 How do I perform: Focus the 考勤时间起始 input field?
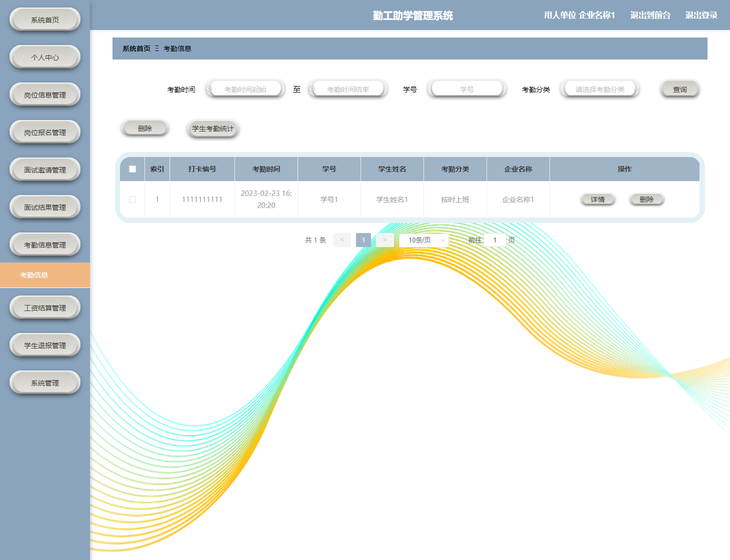pos(245,89)
